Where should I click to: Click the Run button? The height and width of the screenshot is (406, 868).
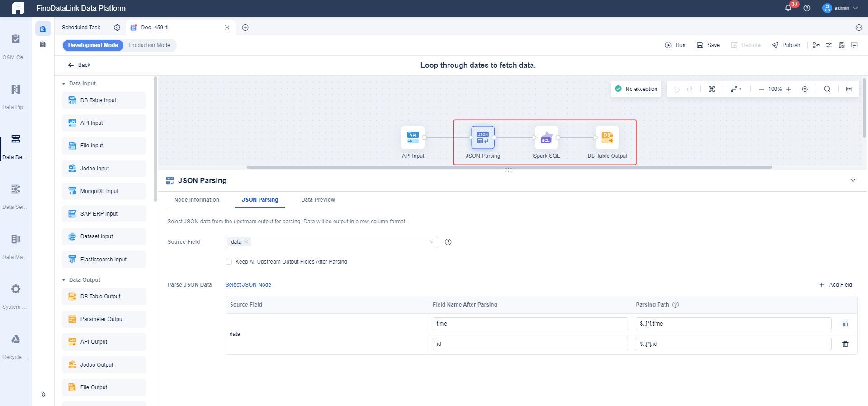(x=675, y=45)
